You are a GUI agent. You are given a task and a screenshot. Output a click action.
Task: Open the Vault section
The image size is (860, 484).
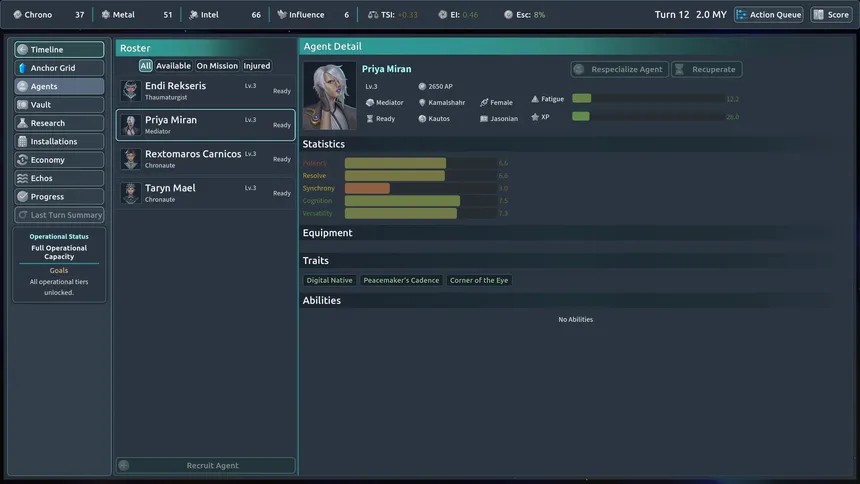point(59,105)
